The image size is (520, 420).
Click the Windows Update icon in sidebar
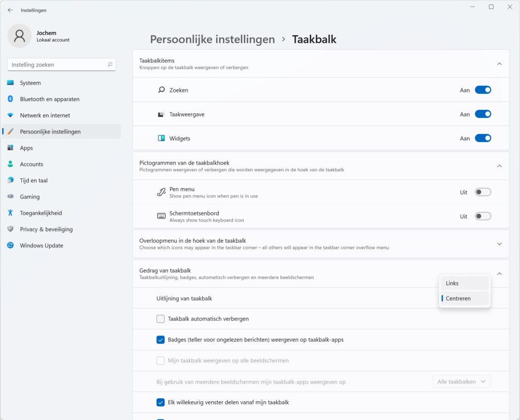[x=10, y=245]
